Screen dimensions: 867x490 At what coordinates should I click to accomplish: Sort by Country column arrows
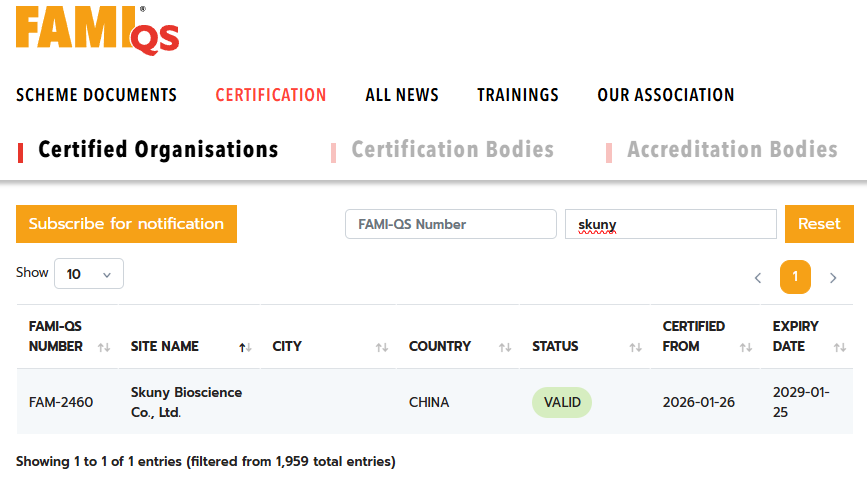(504, 347)
